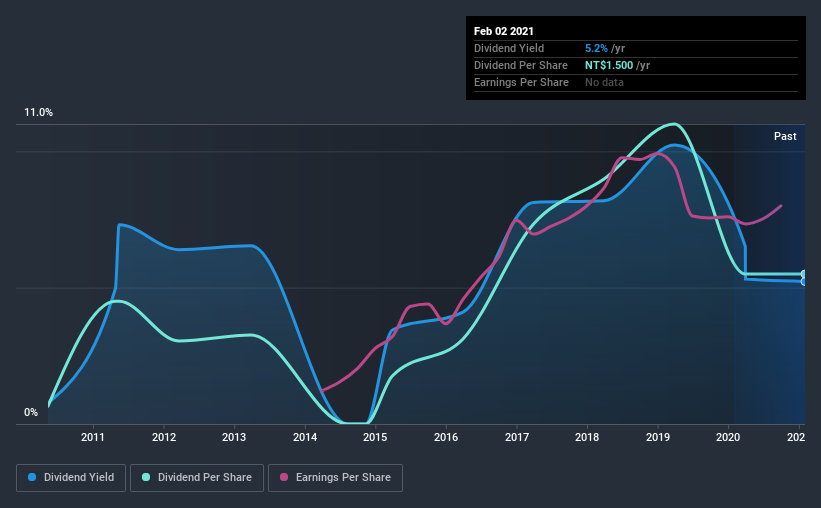Click the 0% y-axis label
This screenshot has height=508, width=821.
coord(31,413)
